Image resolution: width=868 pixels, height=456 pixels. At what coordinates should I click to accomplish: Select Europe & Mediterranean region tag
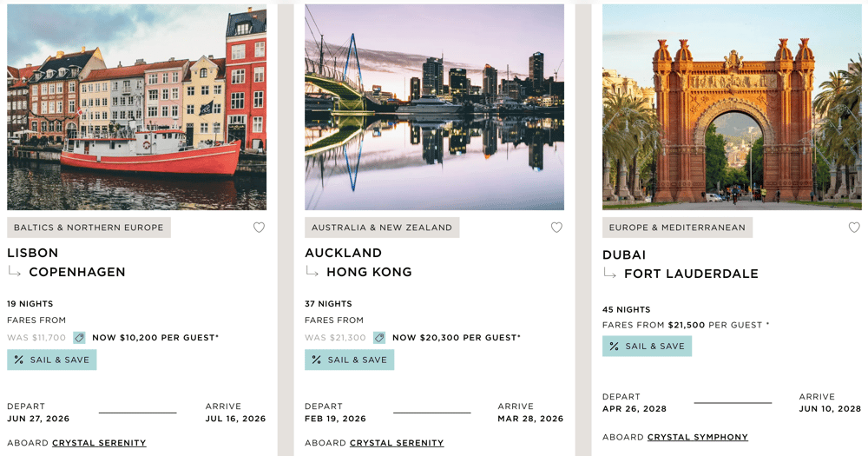(x=677, y=228)
